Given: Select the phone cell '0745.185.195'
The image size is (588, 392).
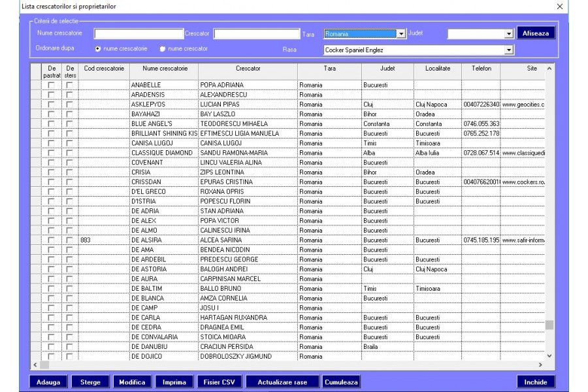Looking at the screenshot, I should pyautogui.click(x=481, y=240).
